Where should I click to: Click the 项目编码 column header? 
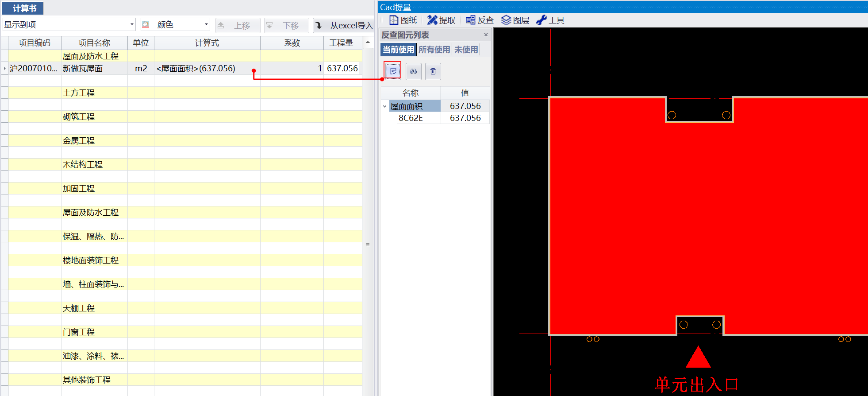[x=35, y=43]
